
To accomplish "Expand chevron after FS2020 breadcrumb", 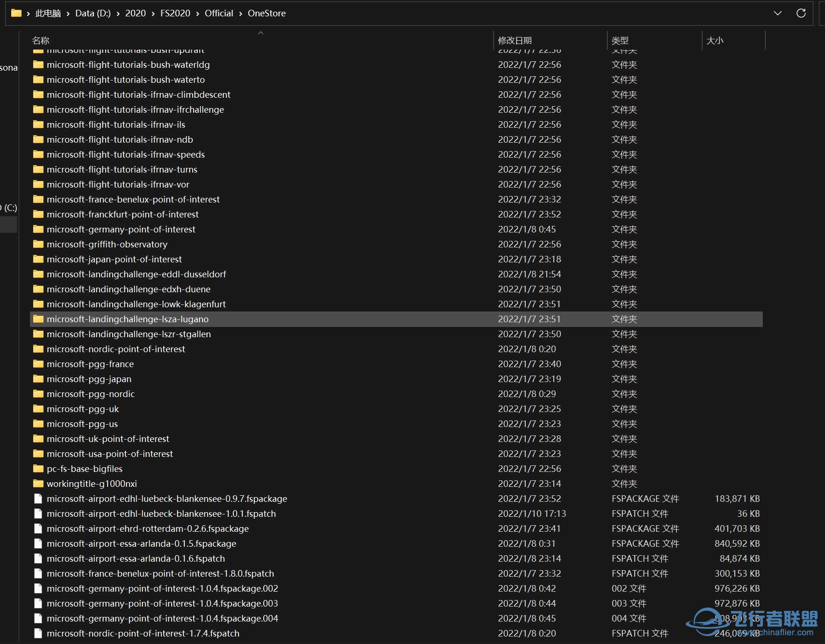I will [x=197, y=14].
